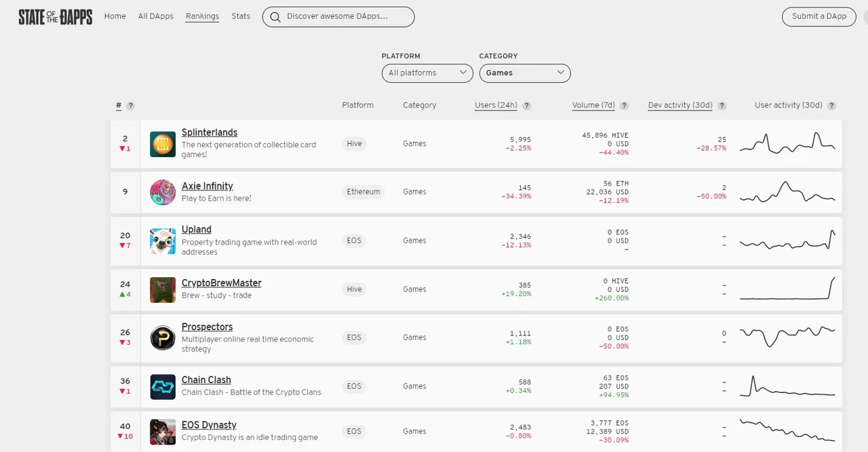Open the EOS Dynasty app icon

tap(163, 432)
